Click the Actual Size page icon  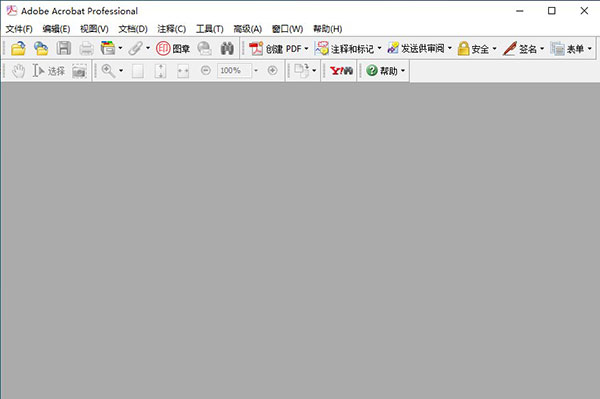pyautogui.click(x=138, y=71)
